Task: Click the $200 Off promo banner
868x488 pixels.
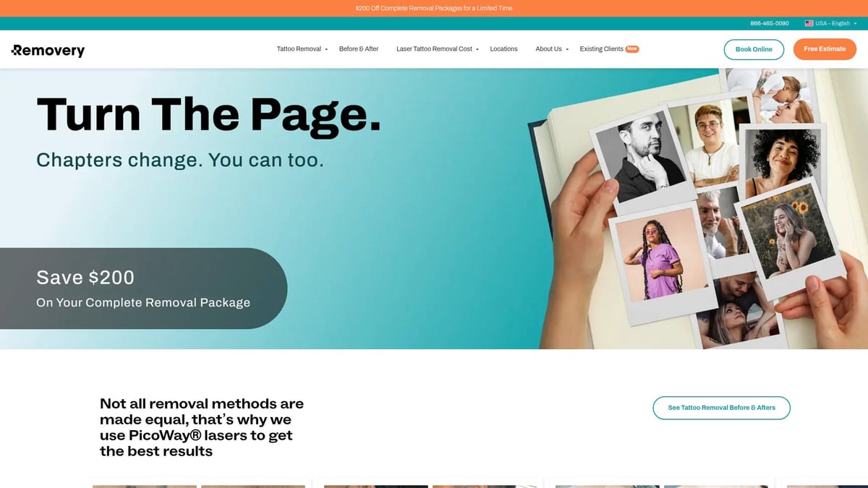Action: click(x=434, y=8)
